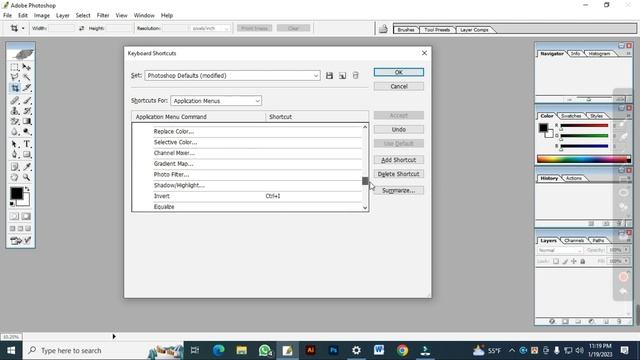
Task: Open the Image menu
Action: 42,15
